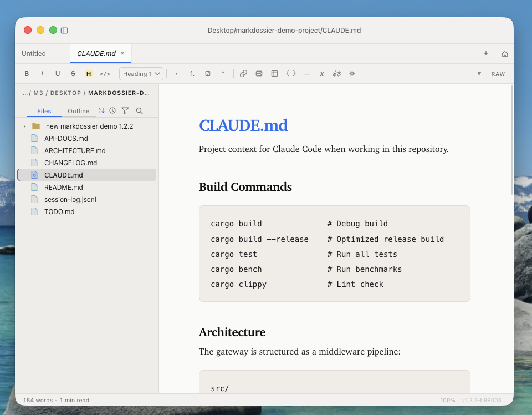Search files in the sidebar
532x415 pixels.
(139, 111)
